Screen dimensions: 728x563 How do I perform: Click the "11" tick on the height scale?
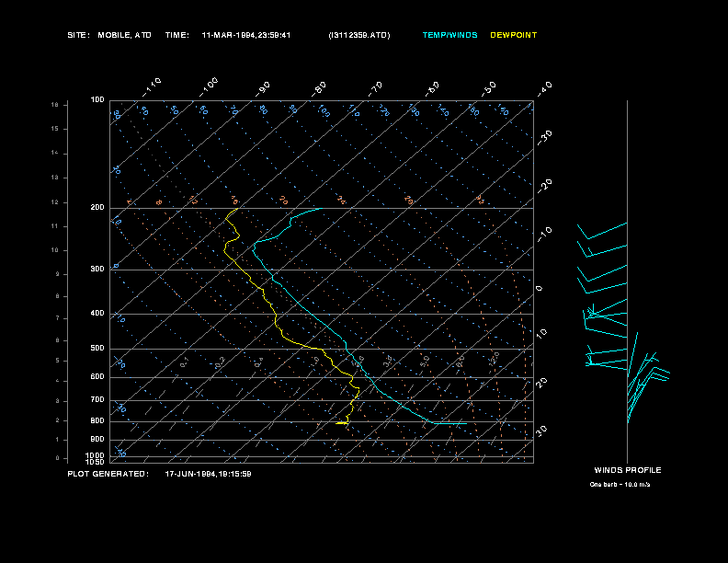[x=55, y=226]
